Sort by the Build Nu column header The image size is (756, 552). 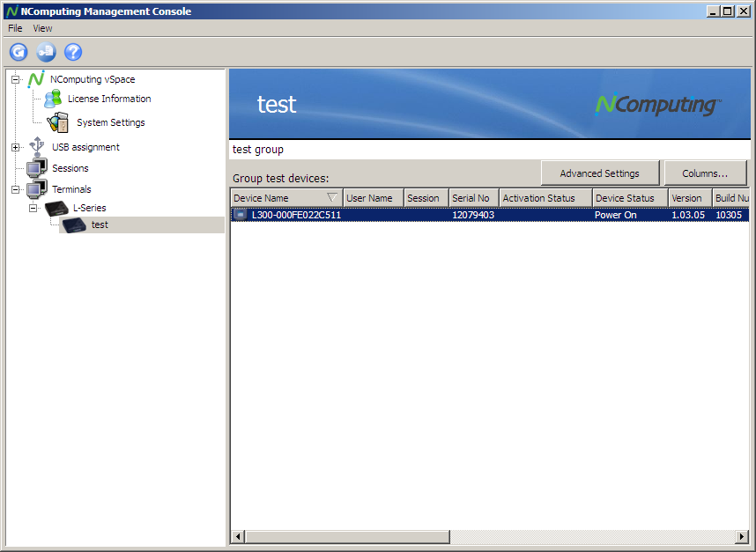point(731,198)
